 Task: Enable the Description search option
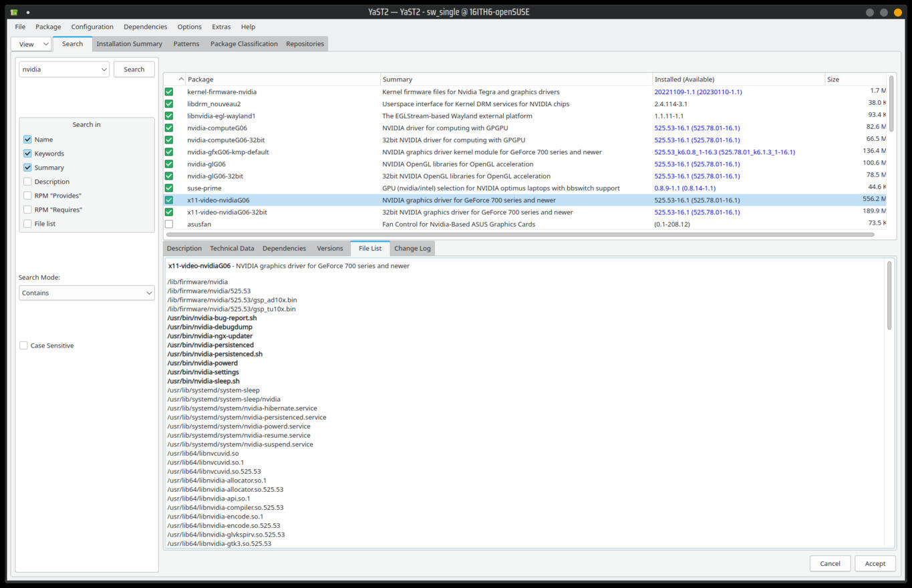point(27,181)
